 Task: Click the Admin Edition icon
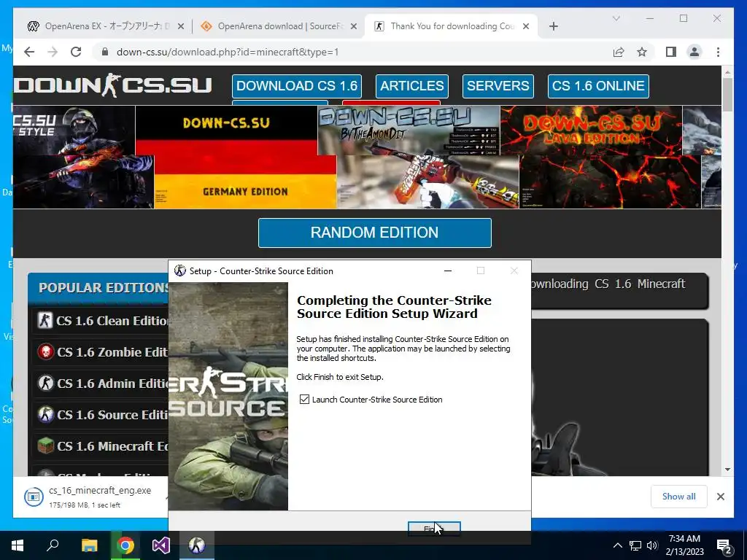tap(45, 384)
